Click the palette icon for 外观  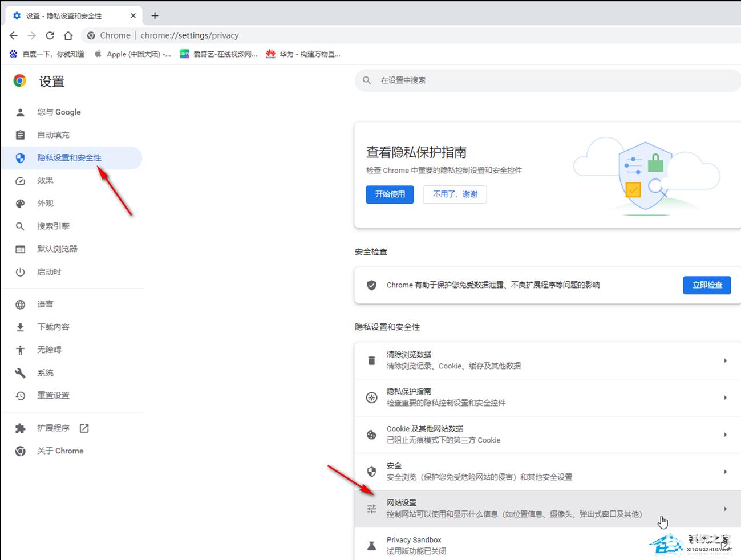[20, 204]
